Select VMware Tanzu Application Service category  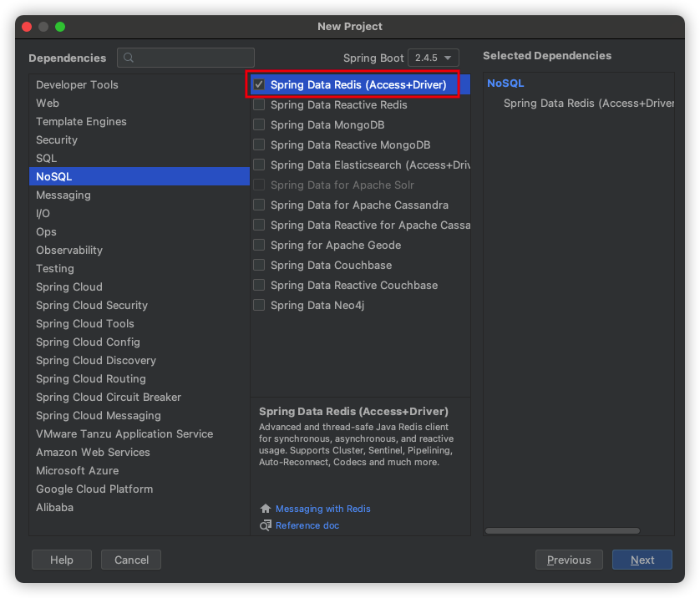139,433
